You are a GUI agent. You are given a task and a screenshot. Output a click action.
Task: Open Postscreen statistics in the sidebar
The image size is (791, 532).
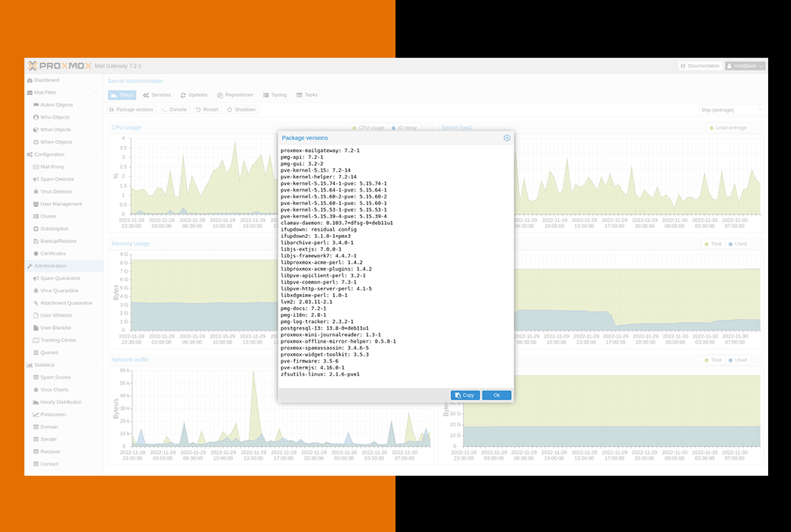pos(53,414)
